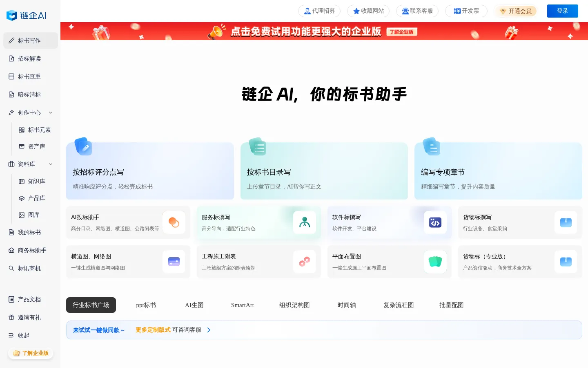
Task: Click the arrow after 可咨询客服
Action: (x=209, y=330)
